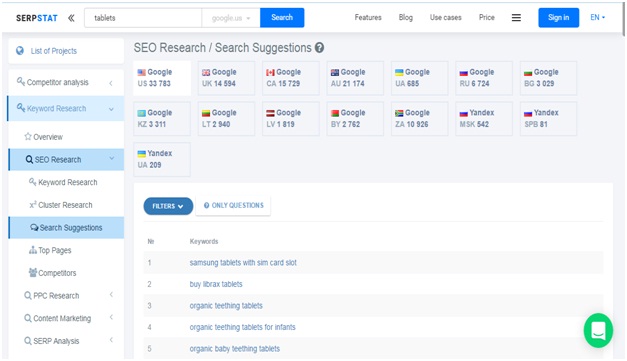Open the green chat widget
The image size is (627, 361).
pos(598,330)
